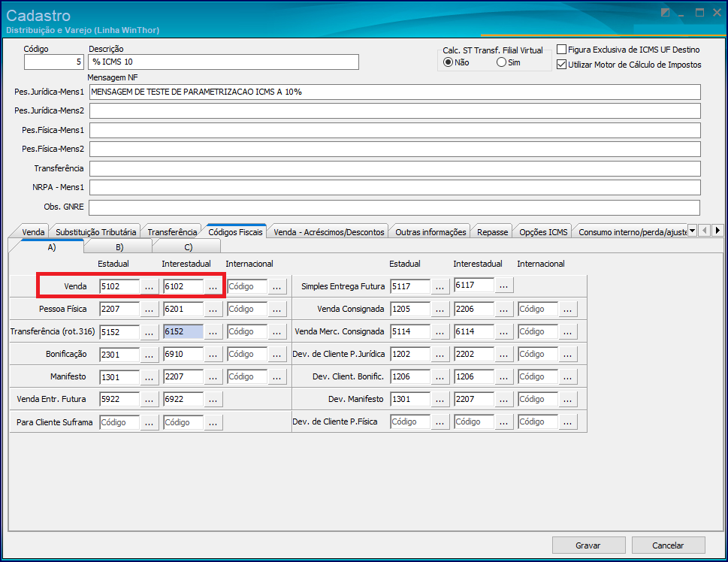Screen dimensions: 728x562
Task: Go to the Outras informações tab
Action: coord(430,231)
